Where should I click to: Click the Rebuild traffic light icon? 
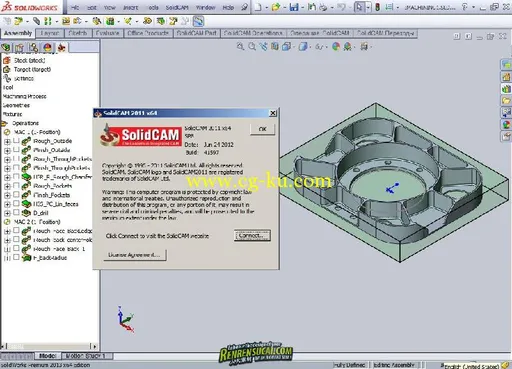pos(378,7)
